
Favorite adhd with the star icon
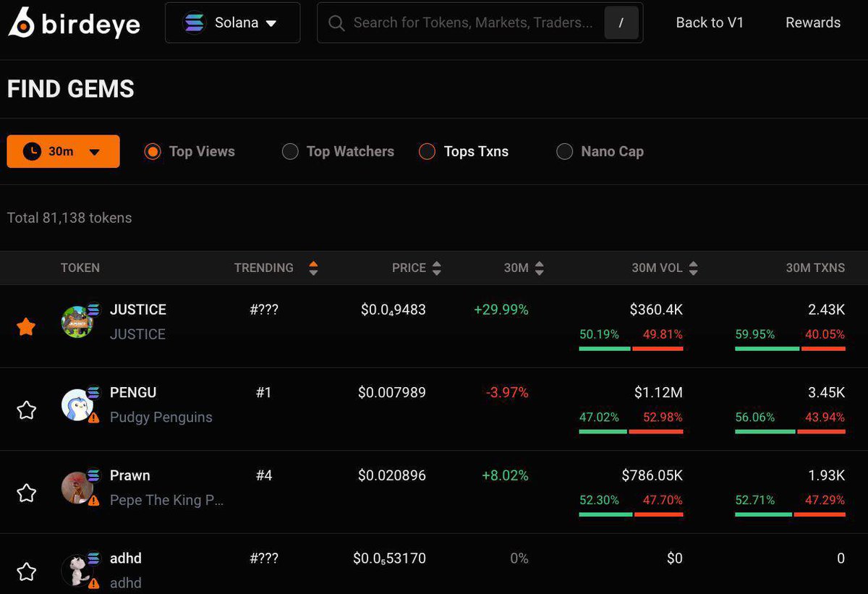(x=26, y=572)
